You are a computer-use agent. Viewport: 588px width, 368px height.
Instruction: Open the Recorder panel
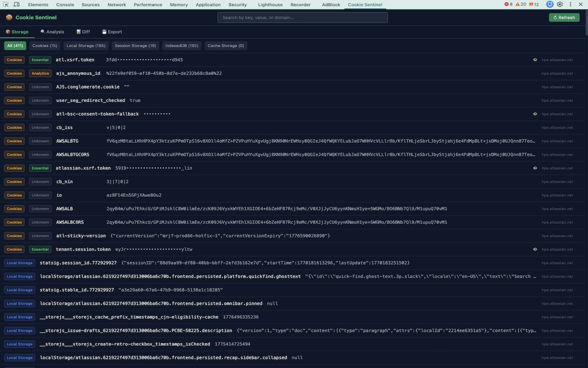pos(300,5)
